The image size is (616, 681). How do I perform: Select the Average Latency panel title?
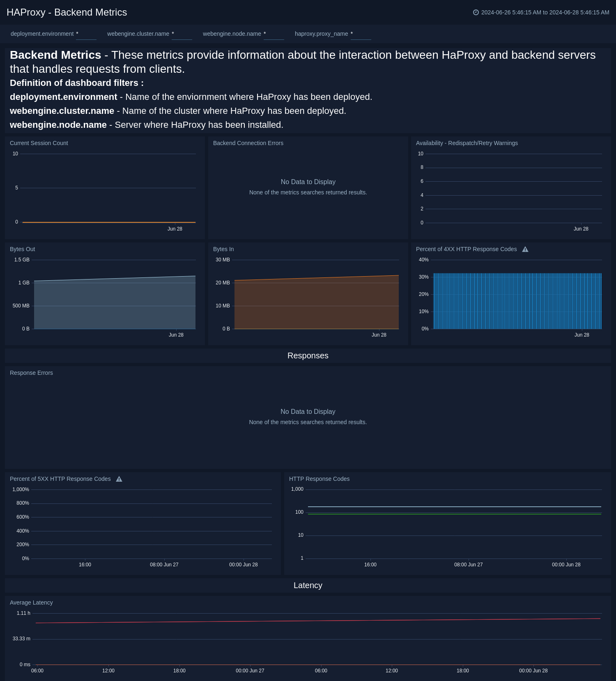[31, 603]
